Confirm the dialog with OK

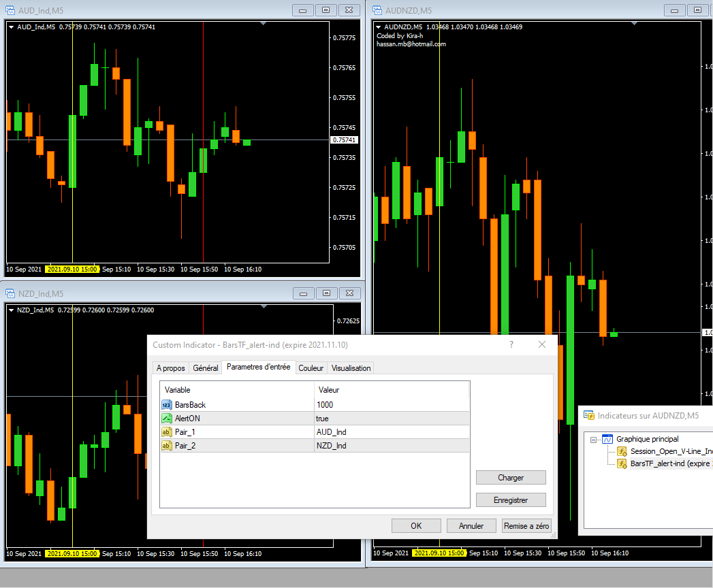pyautogui.click(x=416, y=526)
